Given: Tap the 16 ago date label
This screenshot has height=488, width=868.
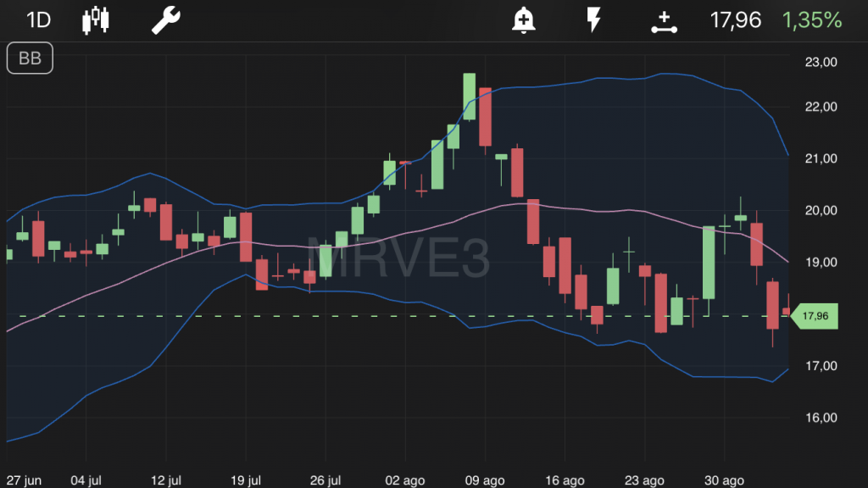Looking at the screenshot, I should click(x=565, y=480).
